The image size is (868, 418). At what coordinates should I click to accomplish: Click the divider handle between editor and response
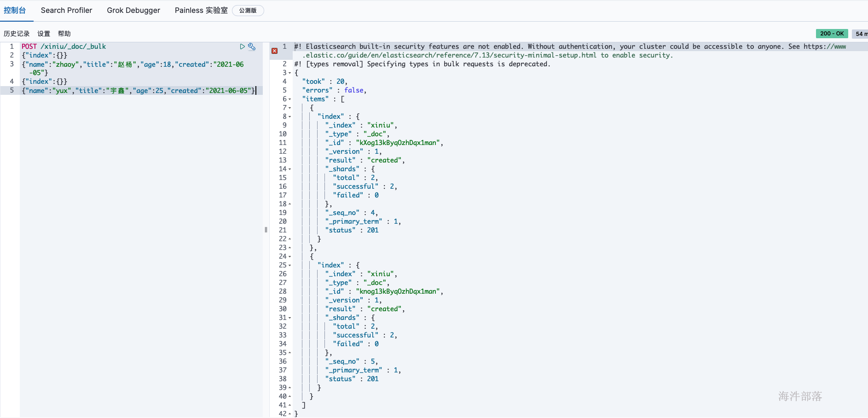pos(266,230)
